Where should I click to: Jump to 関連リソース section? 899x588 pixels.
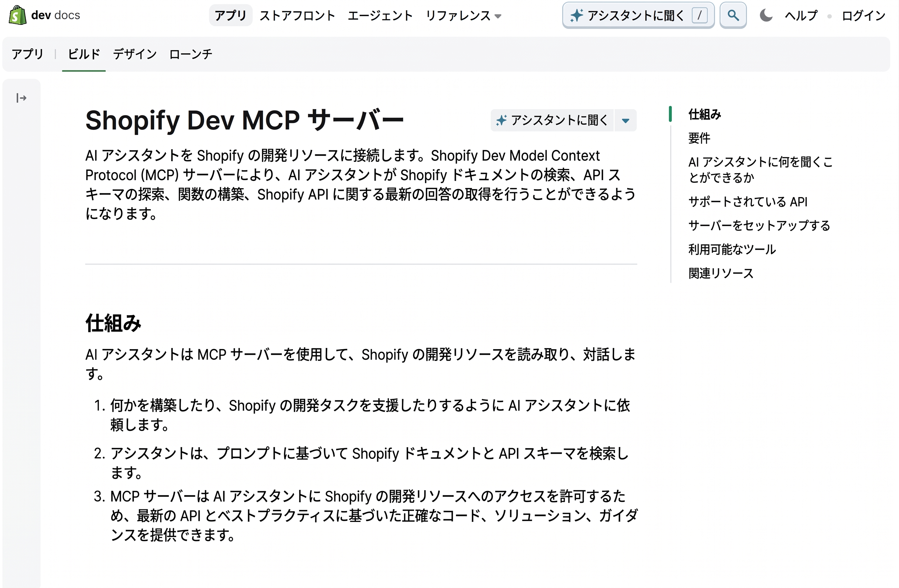click(721, 273)
